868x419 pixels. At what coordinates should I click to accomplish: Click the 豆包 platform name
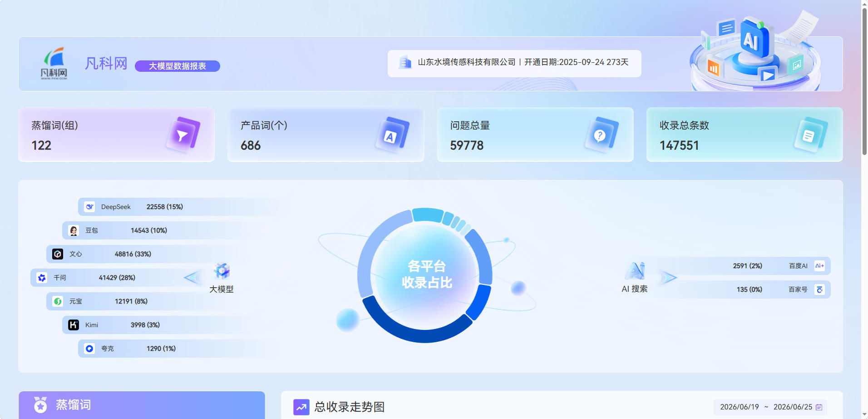click(92, 230)
